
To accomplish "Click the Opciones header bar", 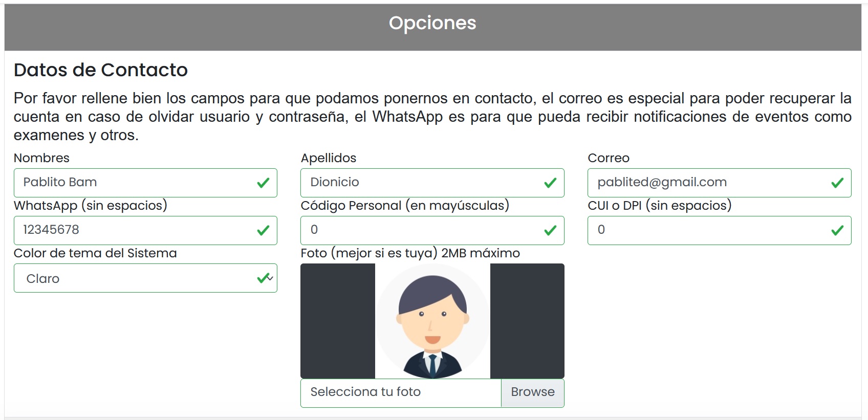I will pyautogui.click(x=433, y=27).
